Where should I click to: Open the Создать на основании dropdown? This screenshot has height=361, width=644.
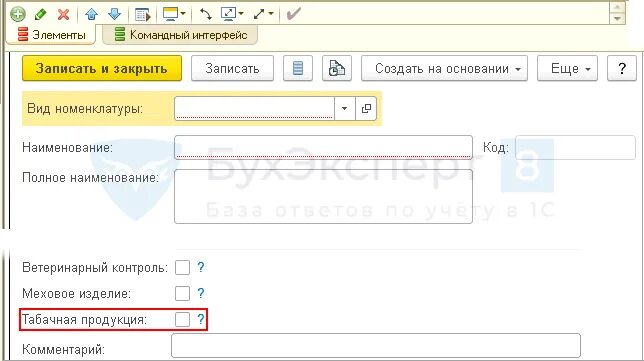tap(444, 68)
